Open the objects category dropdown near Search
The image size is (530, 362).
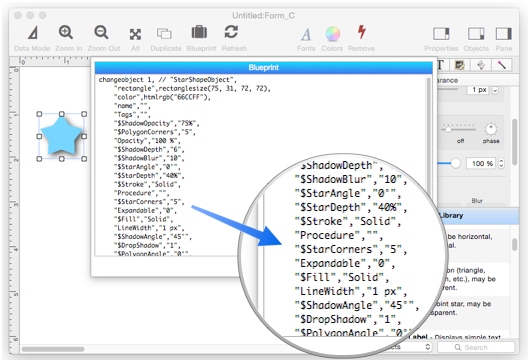pyautogui.click(x=428, y=347)
